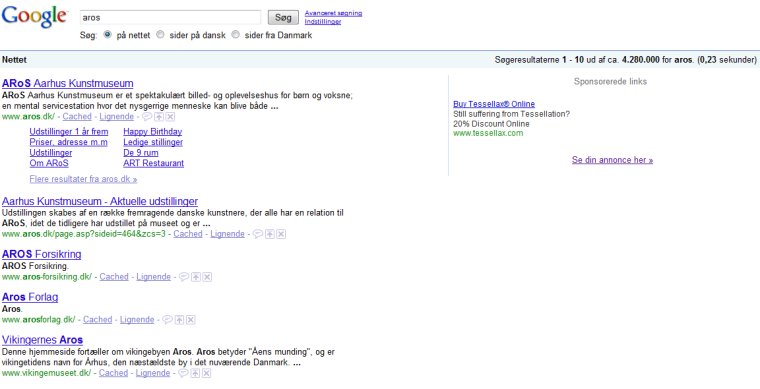This screenshot has width=760, height=389.
Task: Promote the www.aros.dk/ result with arrow icon
Action: pyautogui.click(x=159, y=117)
